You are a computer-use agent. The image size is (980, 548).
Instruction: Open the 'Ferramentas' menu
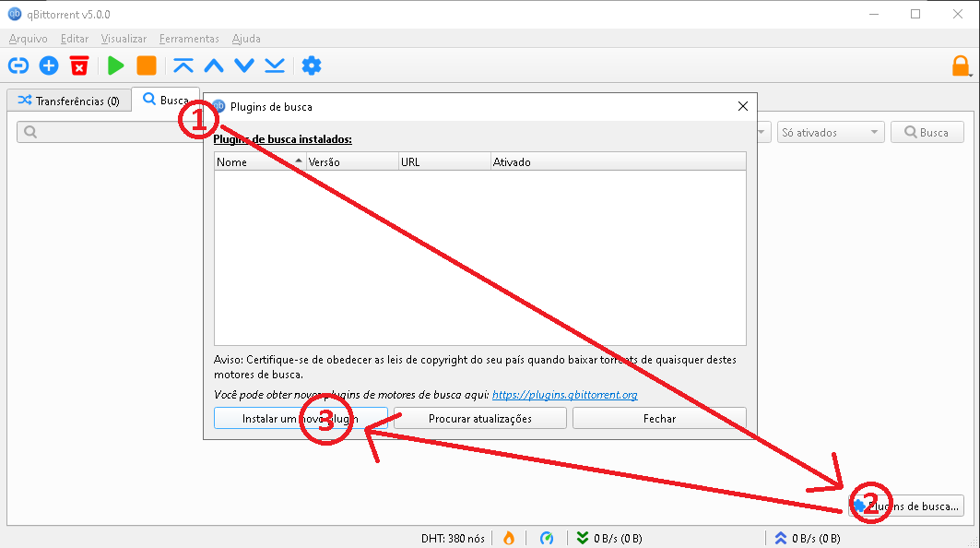pos(189,39)
